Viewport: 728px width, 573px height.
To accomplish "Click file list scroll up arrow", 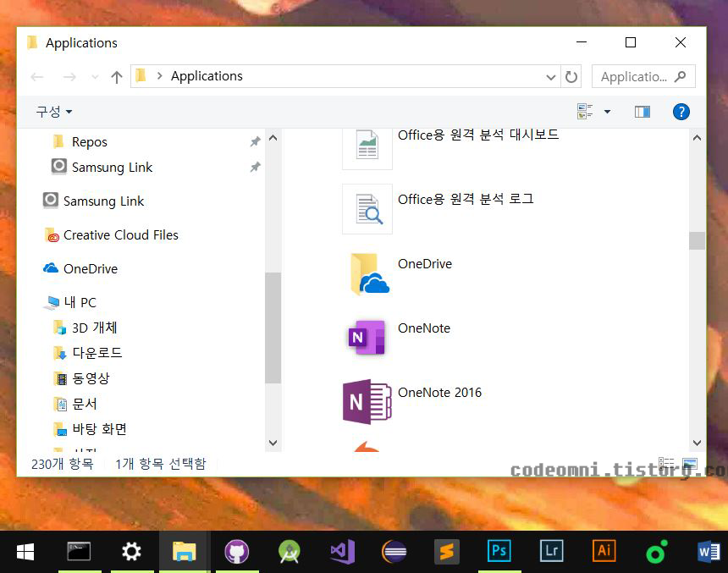I will click(x=697, y=137).
